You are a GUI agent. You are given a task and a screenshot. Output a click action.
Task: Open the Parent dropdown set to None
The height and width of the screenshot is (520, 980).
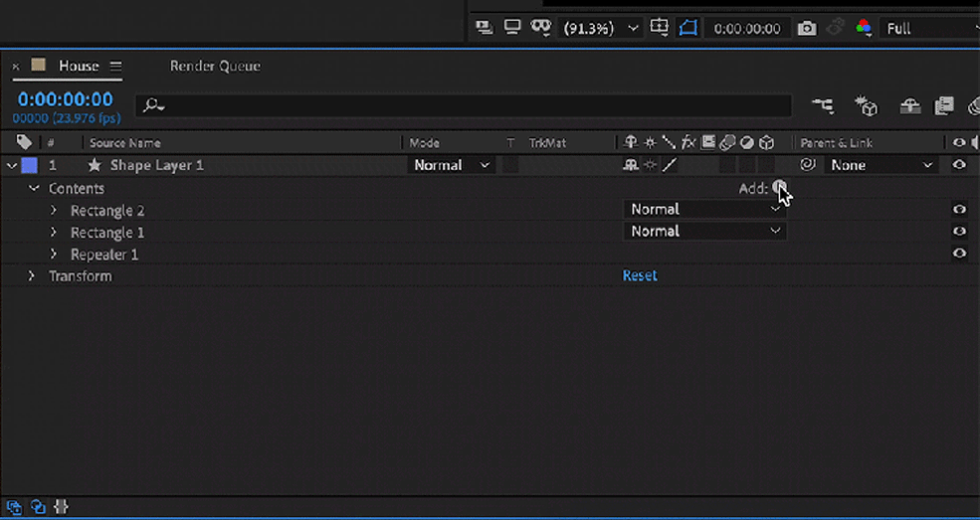[x=882, y=165]
